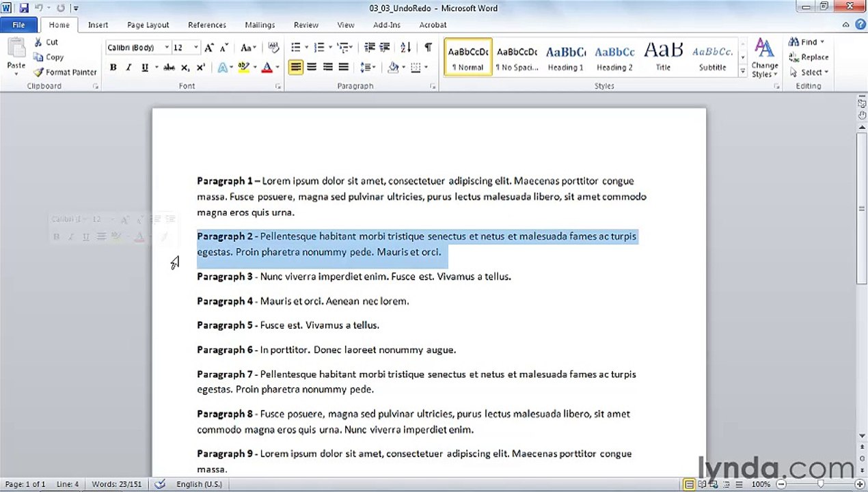868x492 pixels.
Task: Center align the paragraph
Action: click(x=312, y=67)
